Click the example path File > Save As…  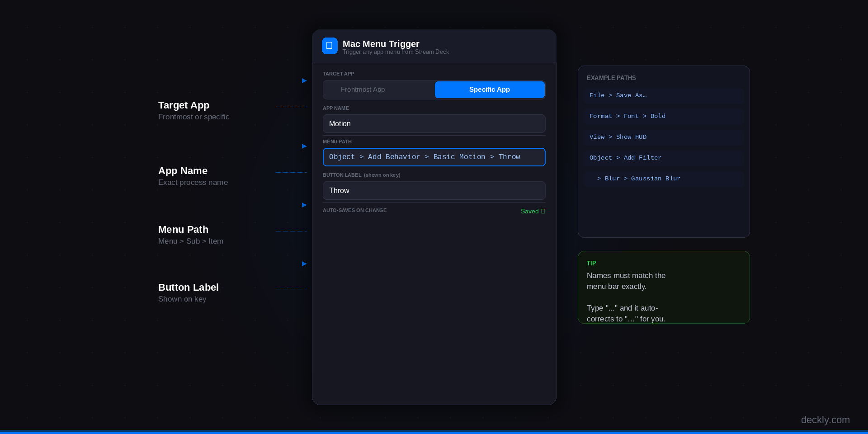(x=663, y=95)
